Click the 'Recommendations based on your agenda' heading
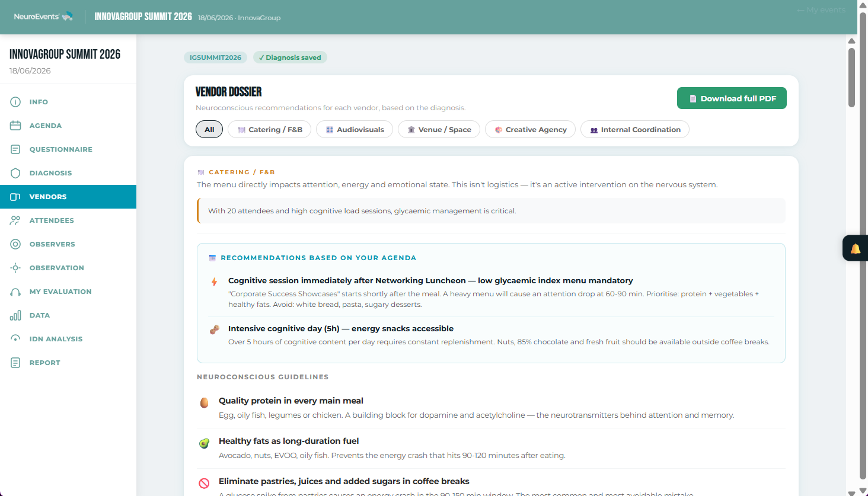This screenshot has height=496, width=868. click(x=318, y=258)
